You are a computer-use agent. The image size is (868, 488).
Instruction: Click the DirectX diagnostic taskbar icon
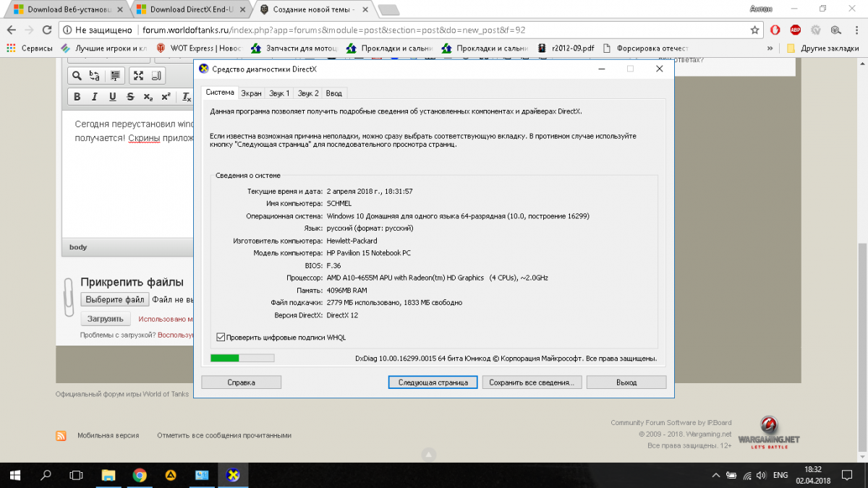coord(234,475)
